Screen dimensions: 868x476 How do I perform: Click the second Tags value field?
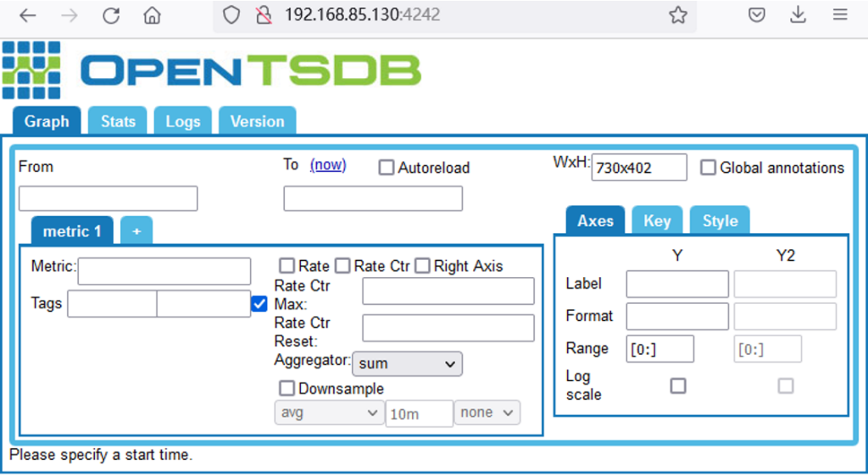click(203, 304)
